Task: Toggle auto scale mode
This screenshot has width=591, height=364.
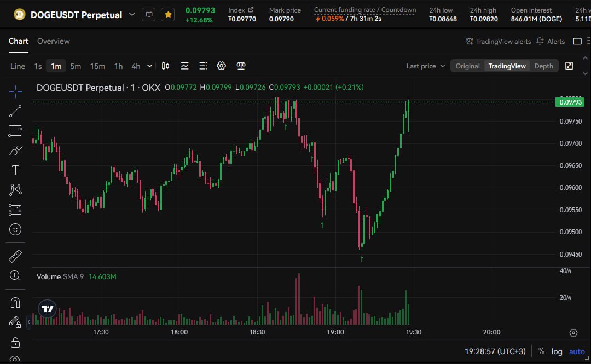Action: [x=577, y=351]
